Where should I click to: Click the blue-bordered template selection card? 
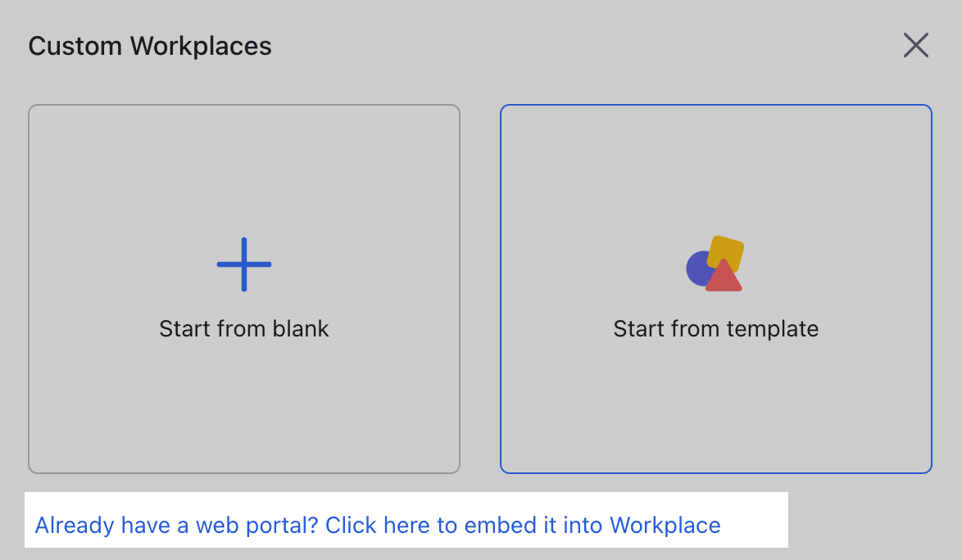pos(716,289)
